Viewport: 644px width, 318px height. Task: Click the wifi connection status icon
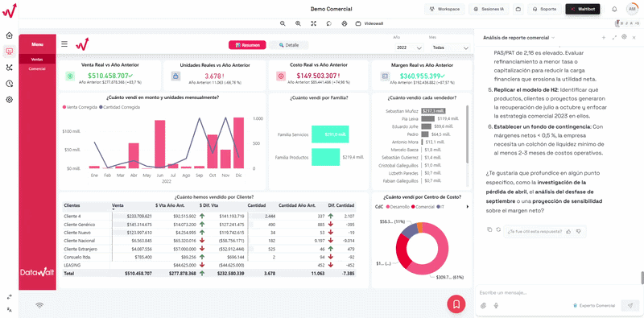(x=39, y=305)
